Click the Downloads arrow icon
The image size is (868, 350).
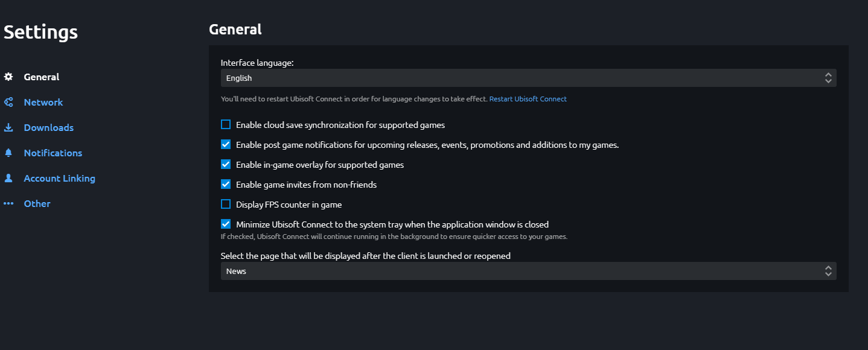[x=8, y=127]
